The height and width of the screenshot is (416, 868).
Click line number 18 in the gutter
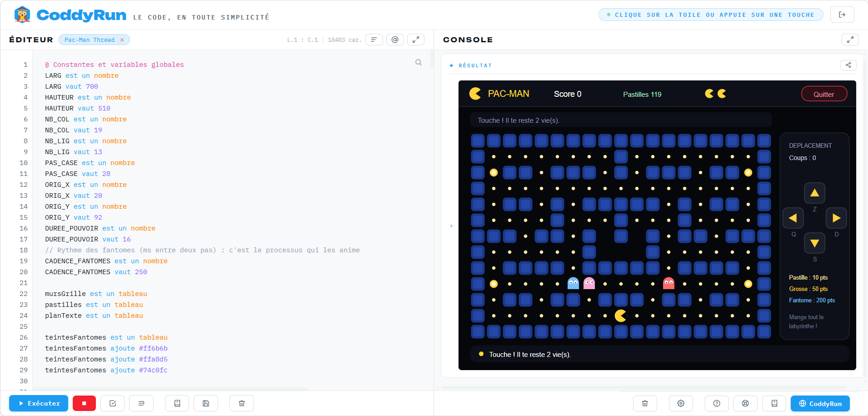24,250
